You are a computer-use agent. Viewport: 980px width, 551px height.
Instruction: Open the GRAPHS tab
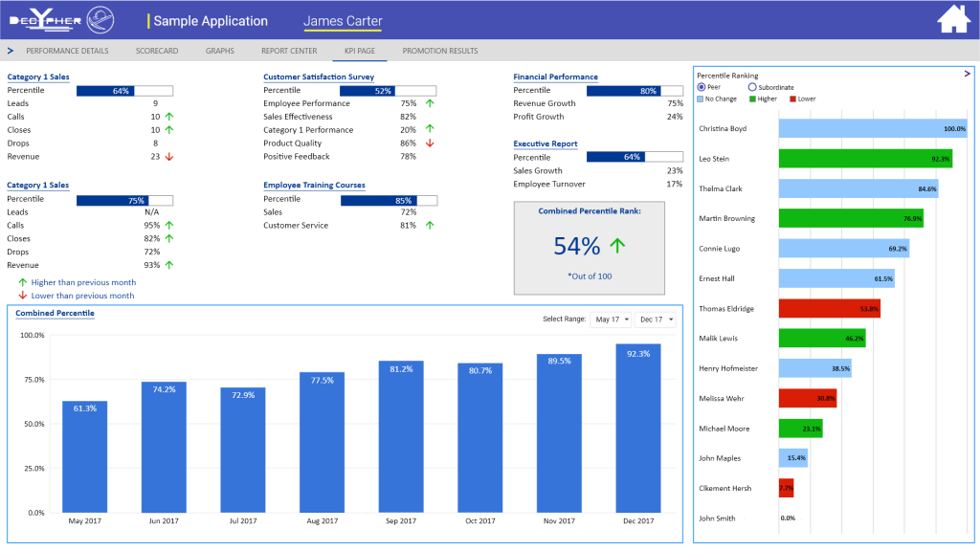[x=220, y=51]
